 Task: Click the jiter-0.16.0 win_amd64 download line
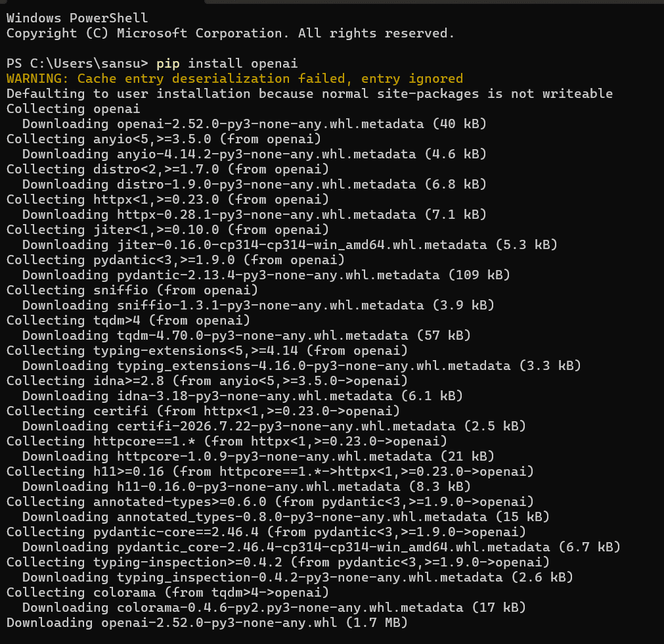tap(290, 245)
